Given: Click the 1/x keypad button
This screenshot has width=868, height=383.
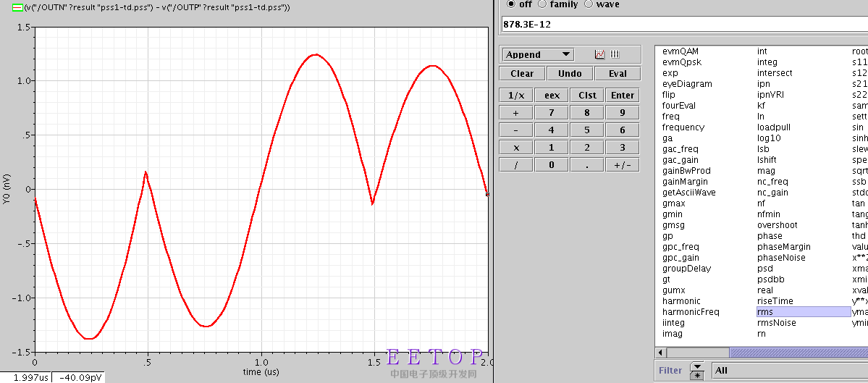Looking at the screenshot, I should pyautogui.click(x=516, y=95).
